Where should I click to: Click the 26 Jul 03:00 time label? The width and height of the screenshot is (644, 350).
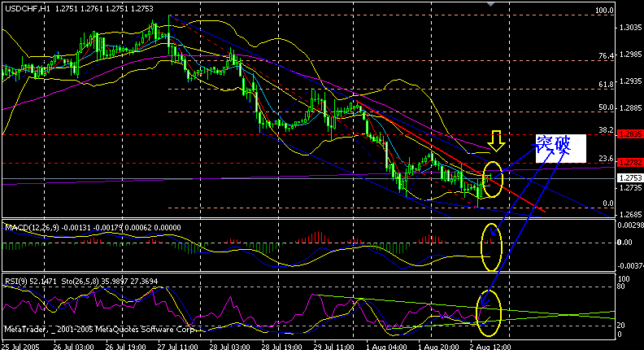coord(73,346)
